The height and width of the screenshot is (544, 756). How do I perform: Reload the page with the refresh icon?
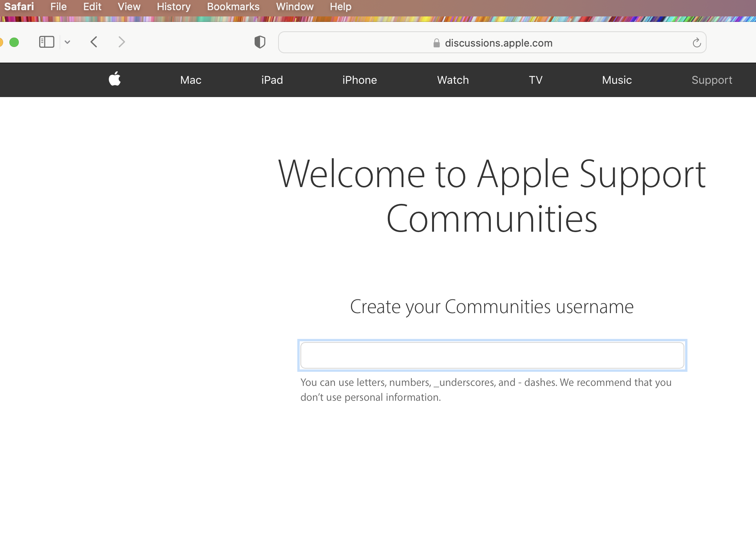[696, 43]
